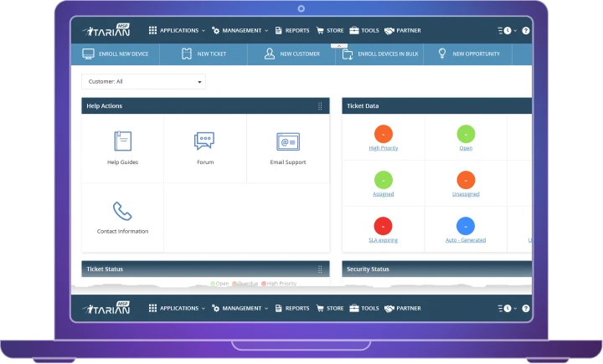Click the Auto - Generated link
Image resolution: width=603 pixels, height=364 pixels.
(x=466, y=240)
